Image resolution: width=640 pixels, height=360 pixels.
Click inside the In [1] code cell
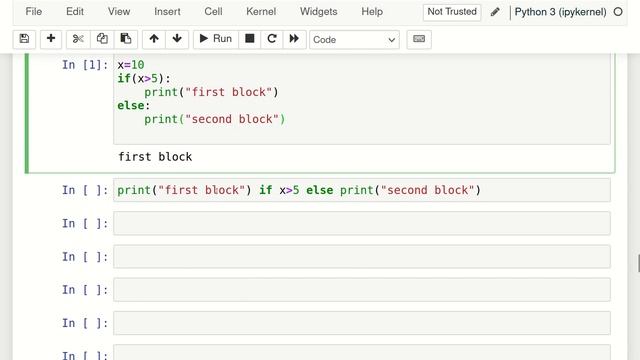[x=362, y=99]
